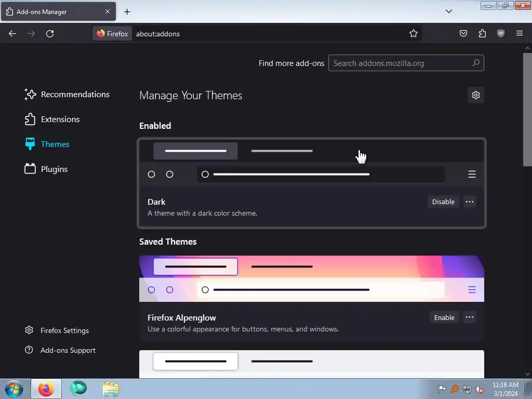The image size is (532, 399).
Task: Click the search magnifier icon
Action: point(476,63)
